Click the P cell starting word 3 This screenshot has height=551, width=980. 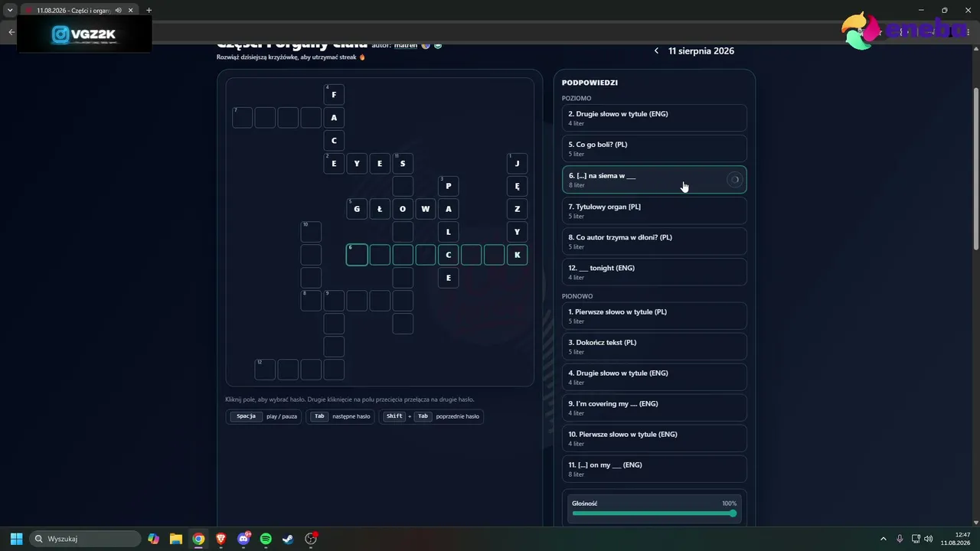click(x=449, y=186)
